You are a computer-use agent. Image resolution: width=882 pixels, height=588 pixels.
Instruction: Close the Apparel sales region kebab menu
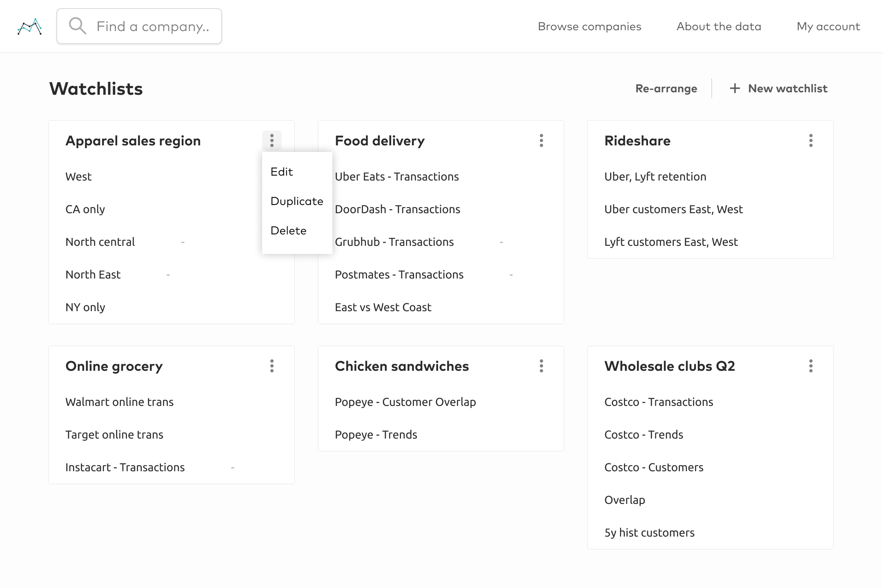coord(272,141)
